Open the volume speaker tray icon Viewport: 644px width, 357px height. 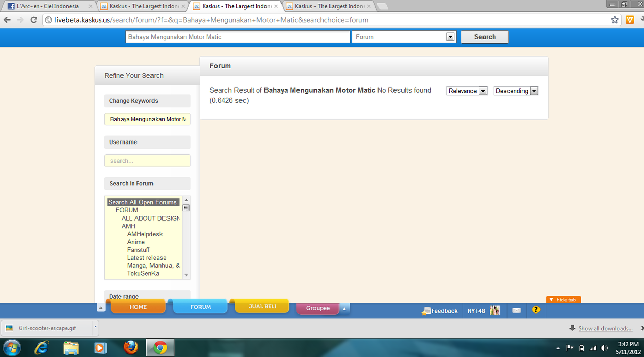coord(604,348)
